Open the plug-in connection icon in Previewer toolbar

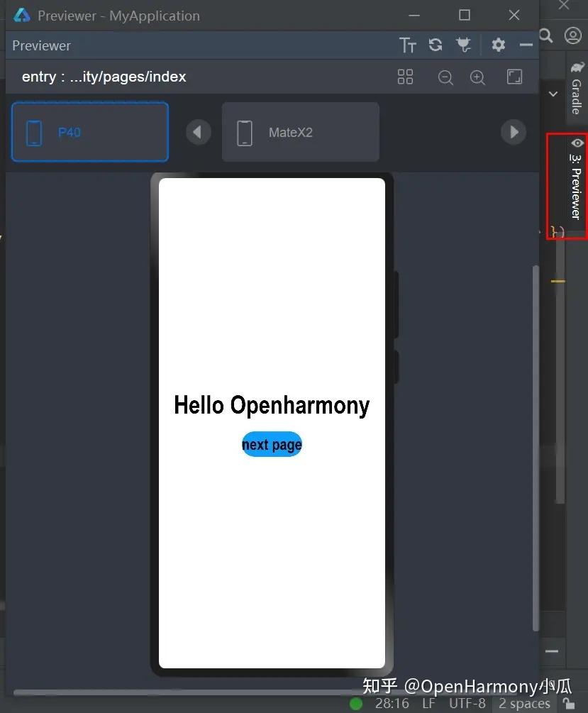click(x=463, y=45)
